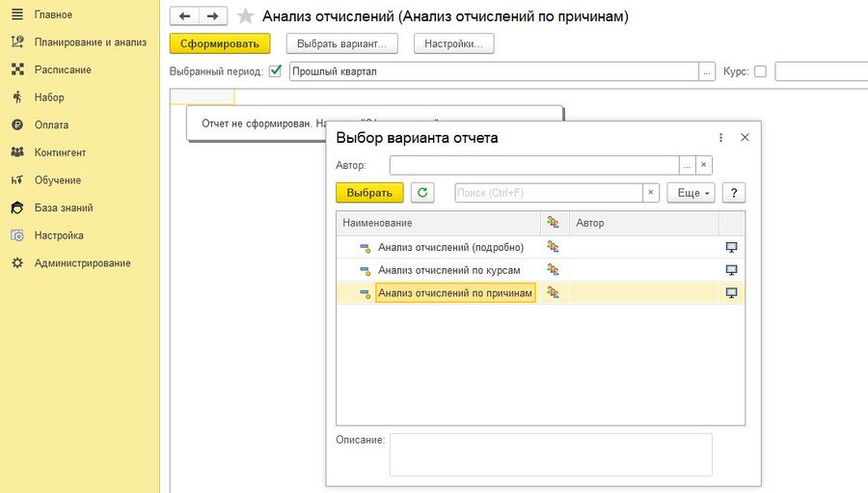868x493 pixels.
Task: Open period chooser ellipsis button
Action: pyautogui.click(x=707, y=71)
